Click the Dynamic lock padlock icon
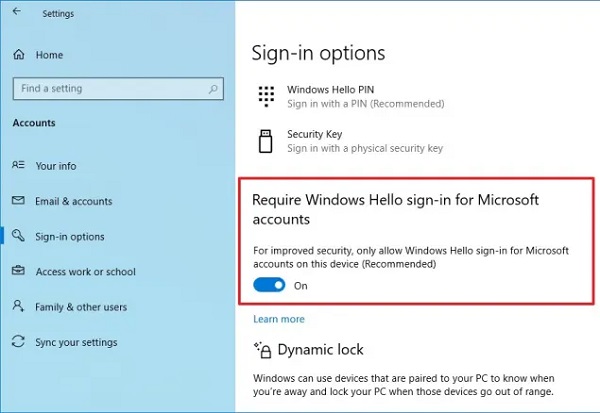This screenshot has height=413, width=600. pos(263,350)
